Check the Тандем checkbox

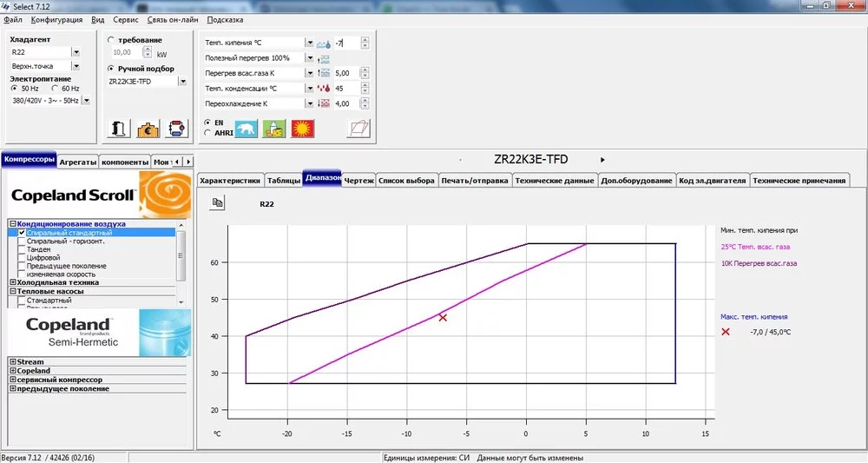click(x=22, y=250)
